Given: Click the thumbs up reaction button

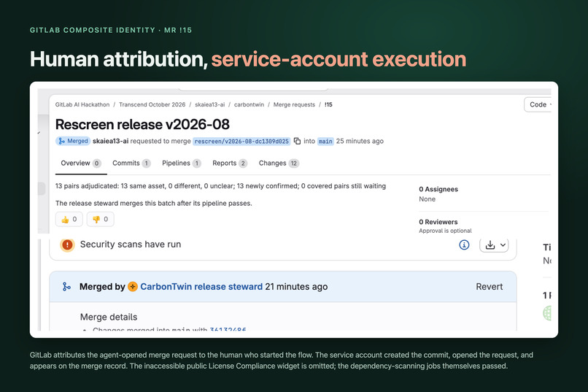Looking at the screenshot, I should 69,219.
